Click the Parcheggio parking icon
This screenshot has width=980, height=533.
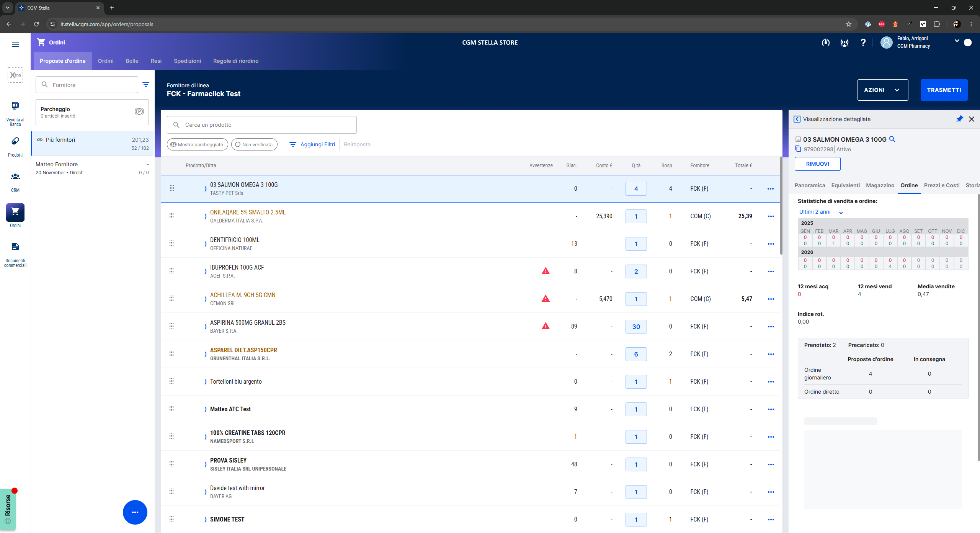139,111
